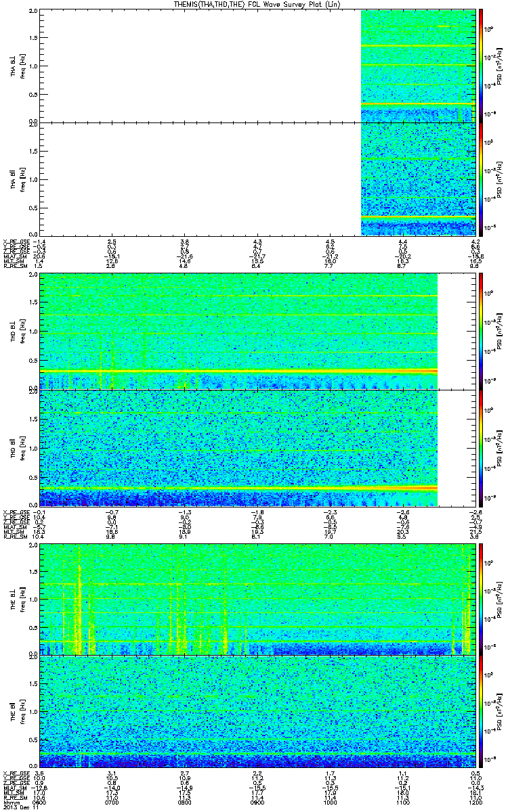Click the THE BL spectrogram panel
508x812 pixels.
point(259,599)
